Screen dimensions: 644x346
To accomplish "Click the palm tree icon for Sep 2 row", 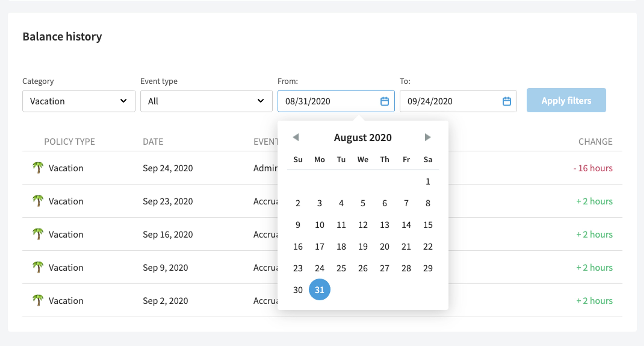I will point(38,300).
